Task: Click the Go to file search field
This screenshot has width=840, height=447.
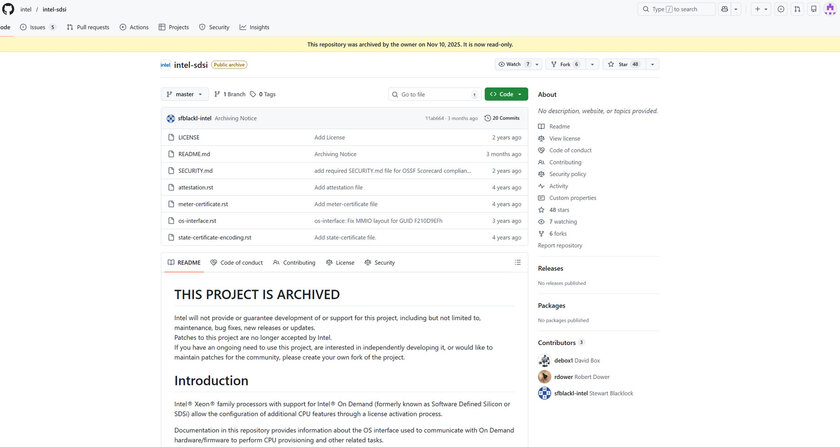Action: tap(433, 94)
